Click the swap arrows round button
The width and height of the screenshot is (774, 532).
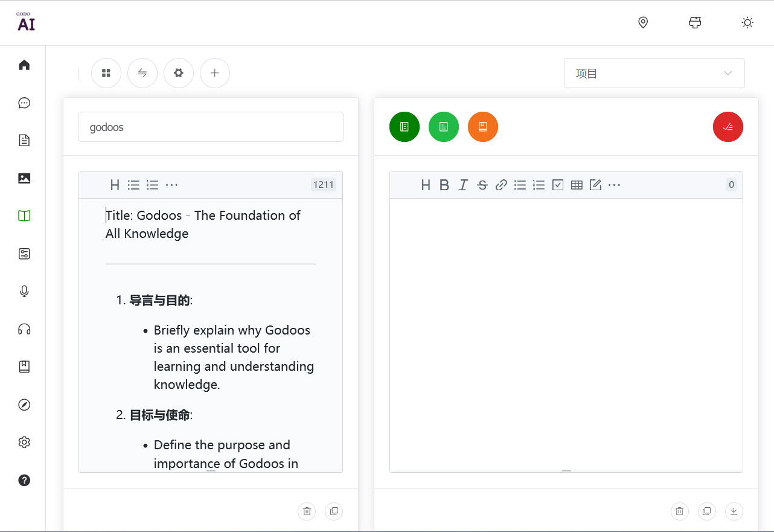(x=142, y=73)
